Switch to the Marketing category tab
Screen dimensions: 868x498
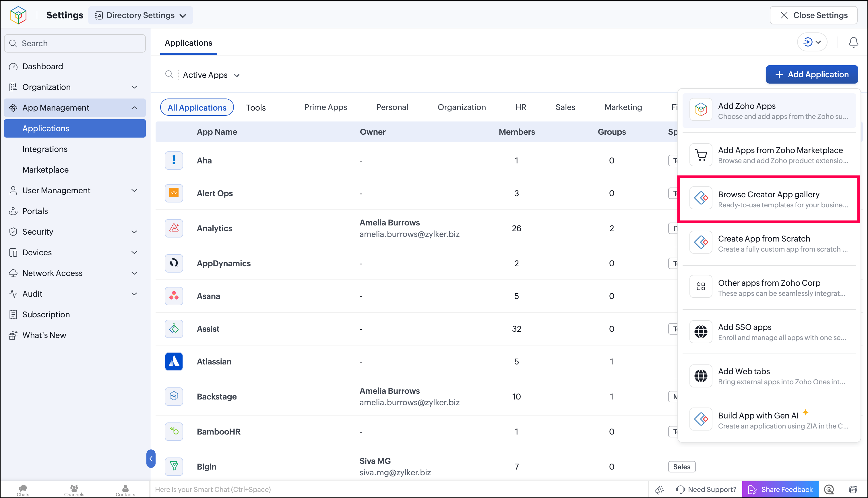click(623, 107)
